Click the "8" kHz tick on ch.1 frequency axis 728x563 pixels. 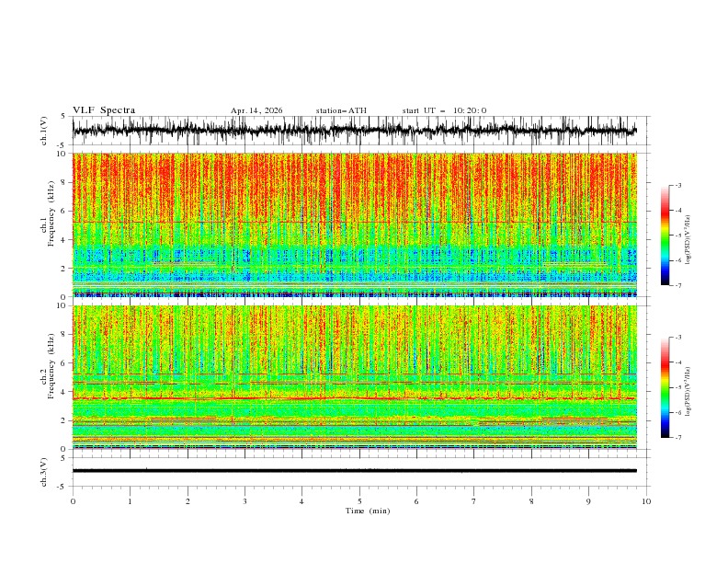pos(65,182)
